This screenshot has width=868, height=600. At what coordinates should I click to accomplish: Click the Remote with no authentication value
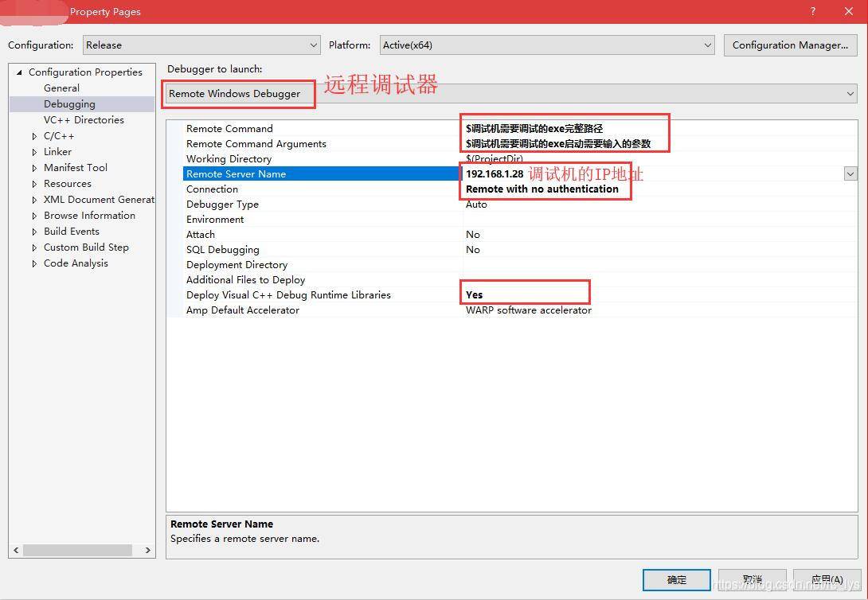542,189
